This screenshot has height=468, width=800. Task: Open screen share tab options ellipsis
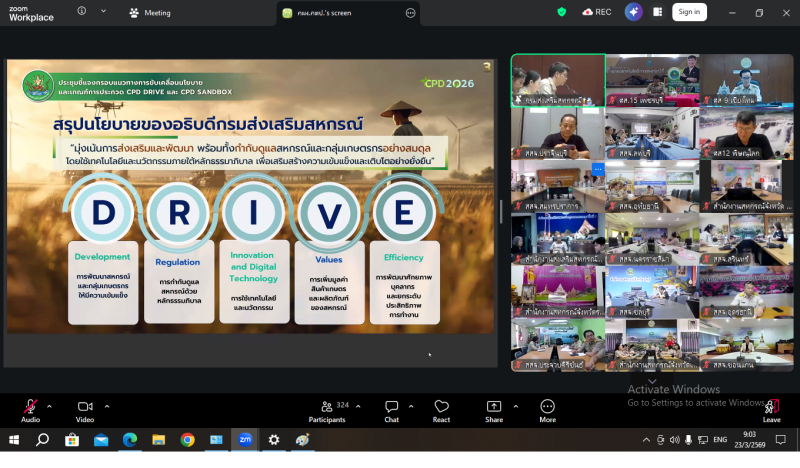click(x=410, y=13)
